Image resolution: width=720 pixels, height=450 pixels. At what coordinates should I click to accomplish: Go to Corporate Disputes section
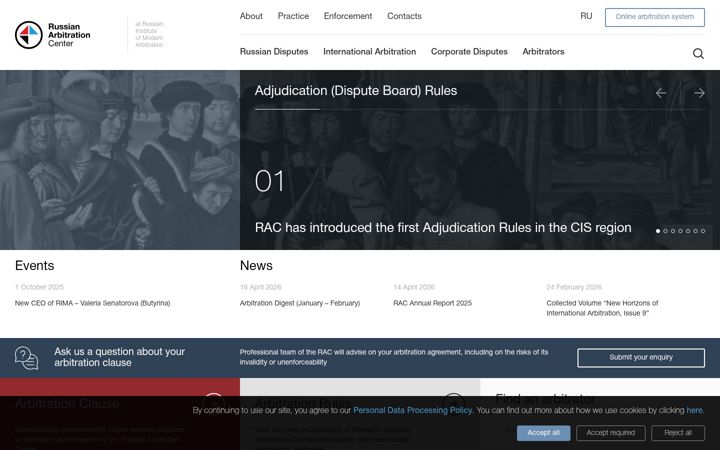[469, 52]
